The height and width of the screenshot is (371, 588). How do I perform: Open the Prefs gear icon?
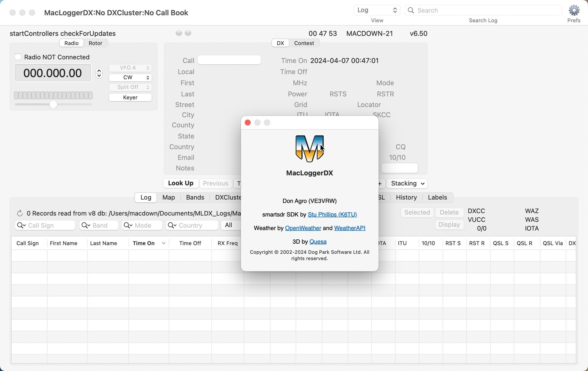pyautogui.click(x=574, y=10)
